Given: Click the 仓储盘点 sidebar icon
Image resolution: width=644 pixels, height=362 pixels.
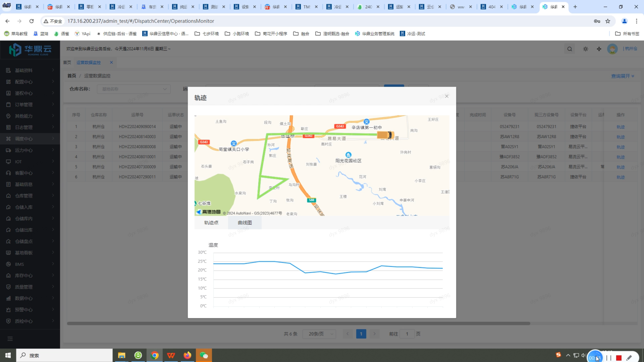Looking at the screenshot, I should tap(8, 241).
